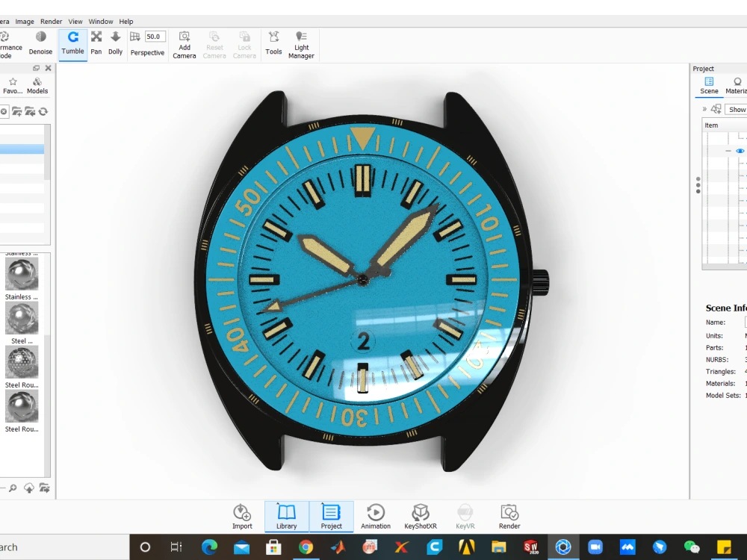Open the Window menu

coord(101,22)
